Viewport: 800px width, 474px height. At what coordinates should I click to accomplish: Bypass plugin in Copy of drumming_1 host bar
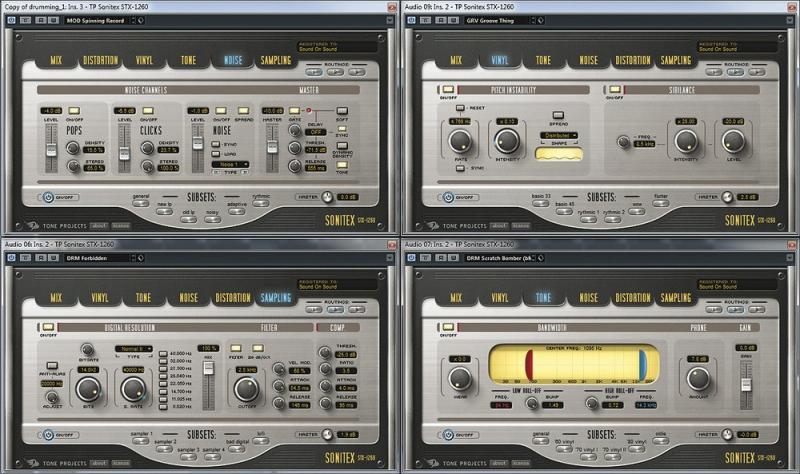pyautogui.click(x=11, y=20)
